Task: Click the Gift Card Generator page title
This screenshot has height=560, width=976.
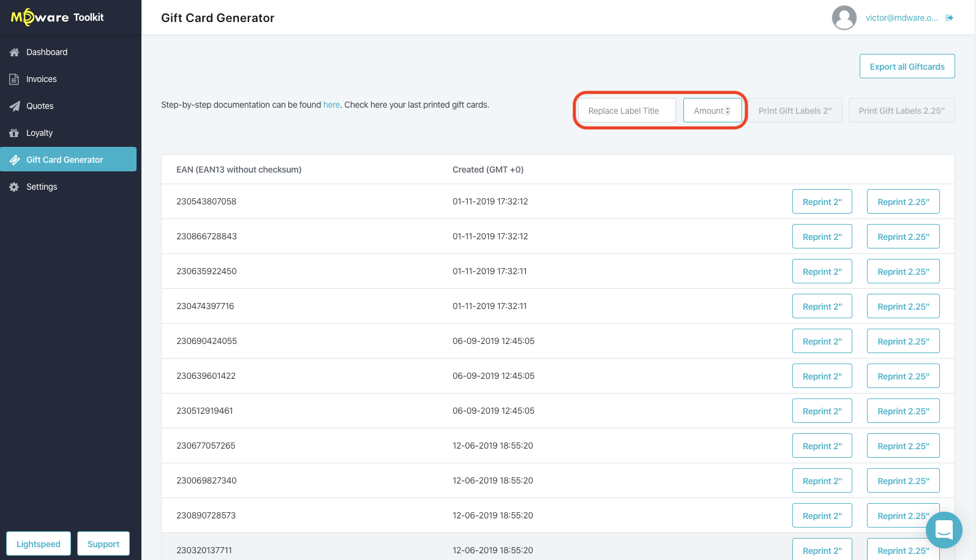Action: (217, 18)
